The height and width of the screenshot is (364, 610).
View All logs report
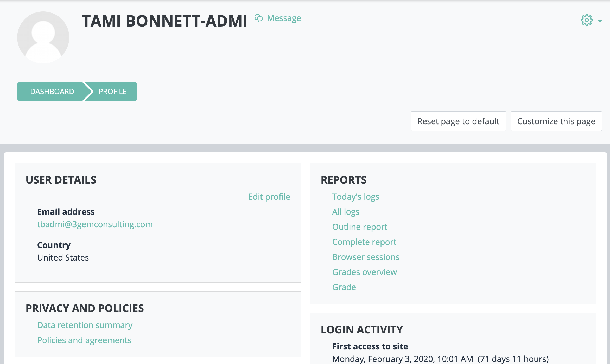345,212
